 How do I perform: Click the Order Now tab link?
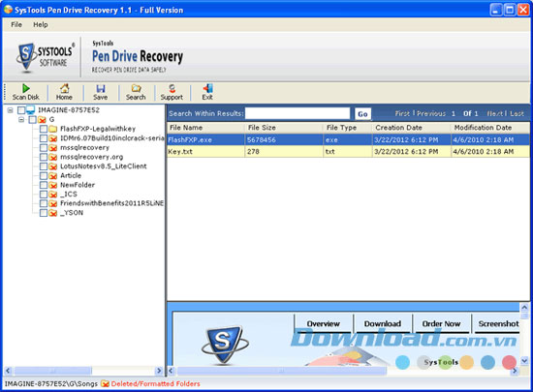coord(441,324)
